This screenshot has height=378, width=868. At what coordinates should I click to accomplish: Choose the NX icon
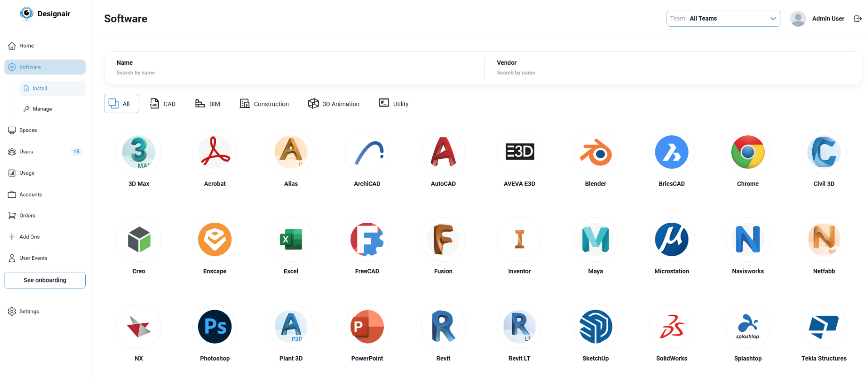click(139, 327)
